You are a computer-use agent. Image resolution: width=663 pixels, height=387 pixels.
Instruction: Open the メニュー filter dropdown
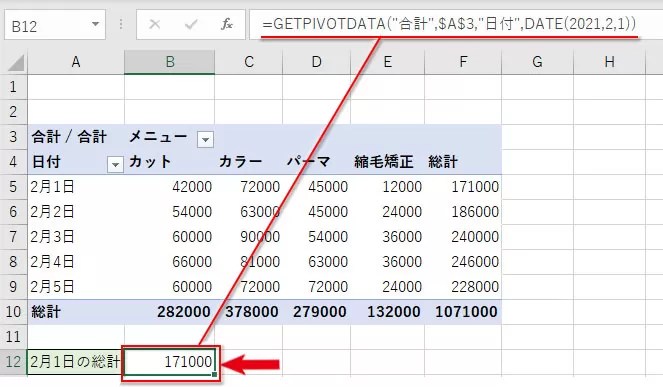[x=205, y=139]
